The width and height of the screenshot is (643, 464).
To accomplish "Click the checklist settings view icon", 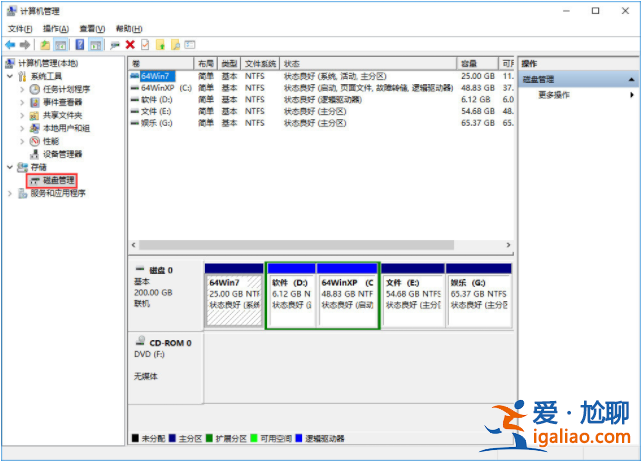I will pyautogui.click(x=190, y=45).
